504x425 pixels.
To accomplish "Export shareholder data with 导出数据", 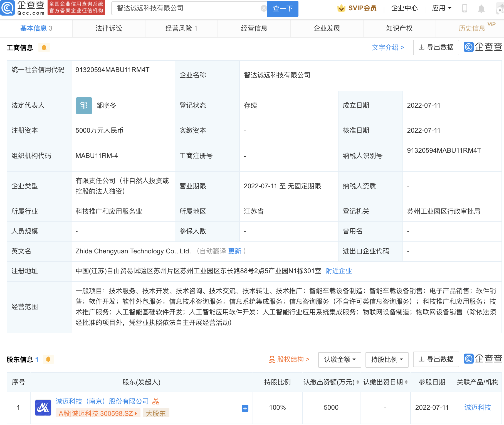I will [x=436, y=359].
